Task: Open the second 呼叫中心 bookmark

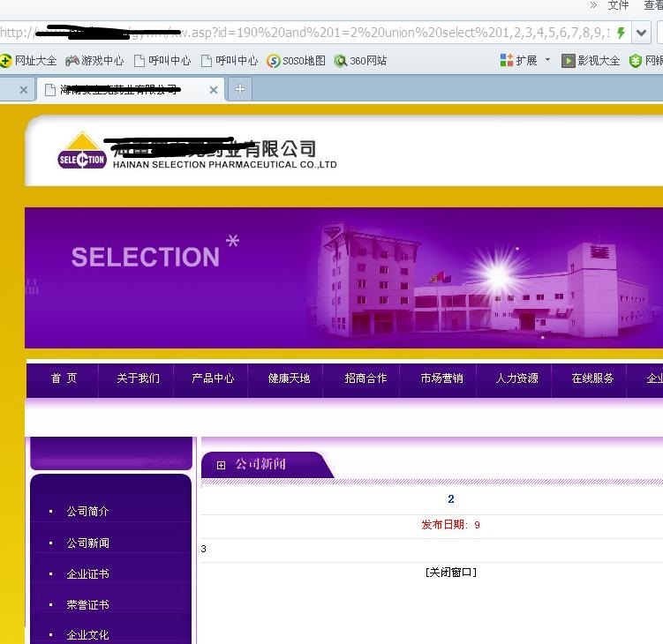Action: tap(230, 61)
